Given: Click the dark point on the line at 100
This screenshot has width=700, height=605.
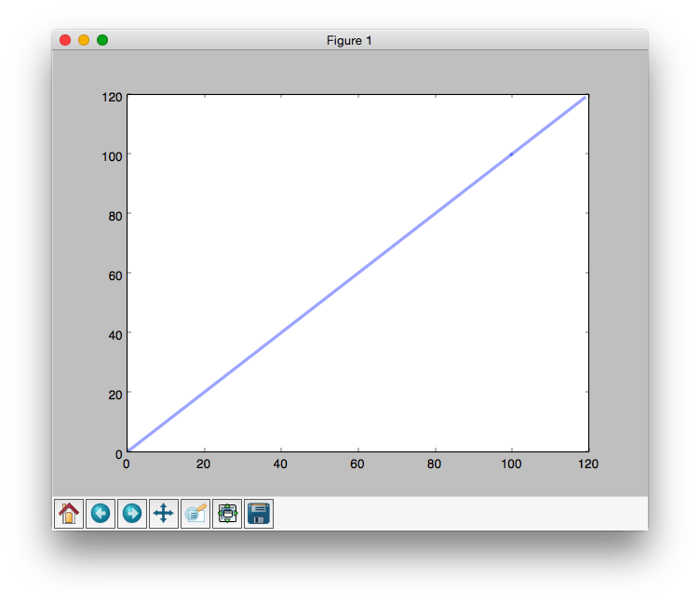Looking at the screenshot, I should coord(511,155).
